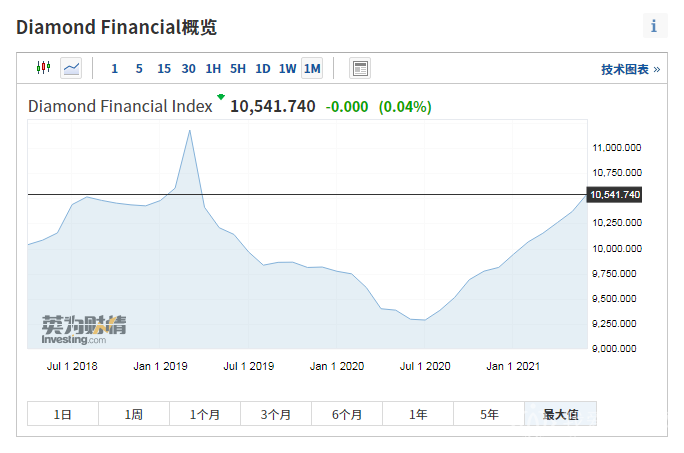Open the 技术图表 link

pos(630,69)
